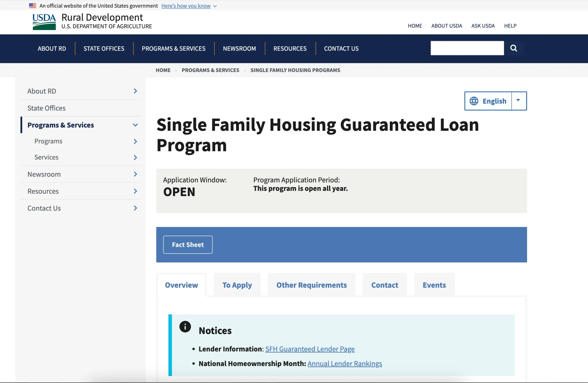
Task: Click the State Offices menu item
Action: [46, 108]
